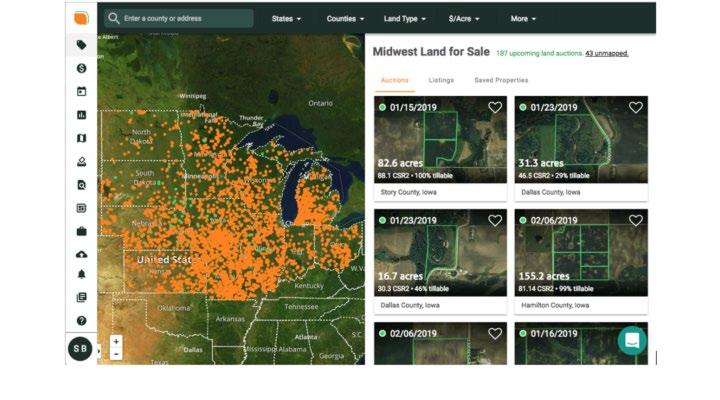Open the notifications bell icon
The width and height of the screenshot is (720, 400).
[81, 274]
